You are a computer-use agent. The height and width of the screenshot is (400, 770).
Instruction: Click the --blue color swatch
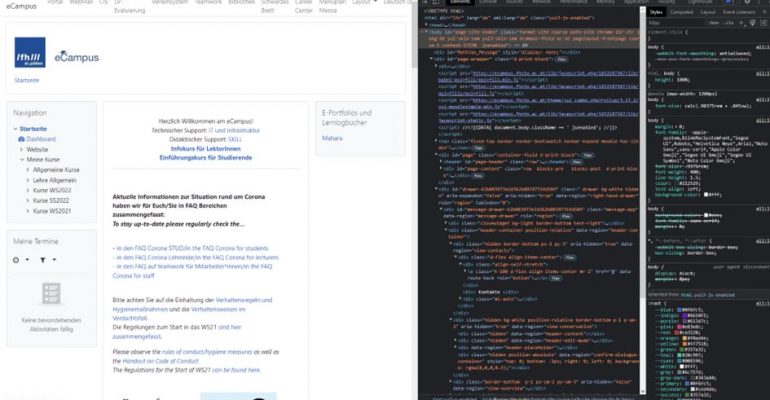(679, 310)
